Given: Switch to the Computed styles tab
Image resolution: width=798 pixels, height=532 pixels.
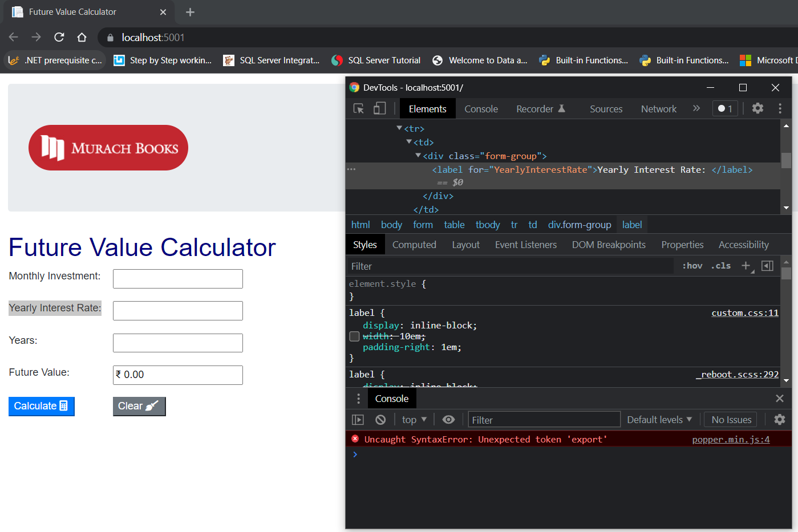Looking at the screenshot, I should click(x=414, y=245).
